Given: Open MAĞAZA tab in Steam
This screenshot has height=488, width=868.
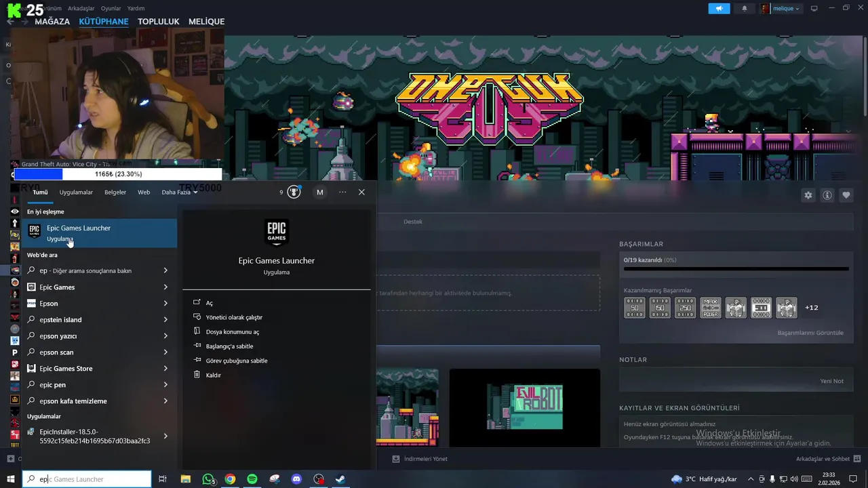Looking at the screenshot, I should pos(52,21).
